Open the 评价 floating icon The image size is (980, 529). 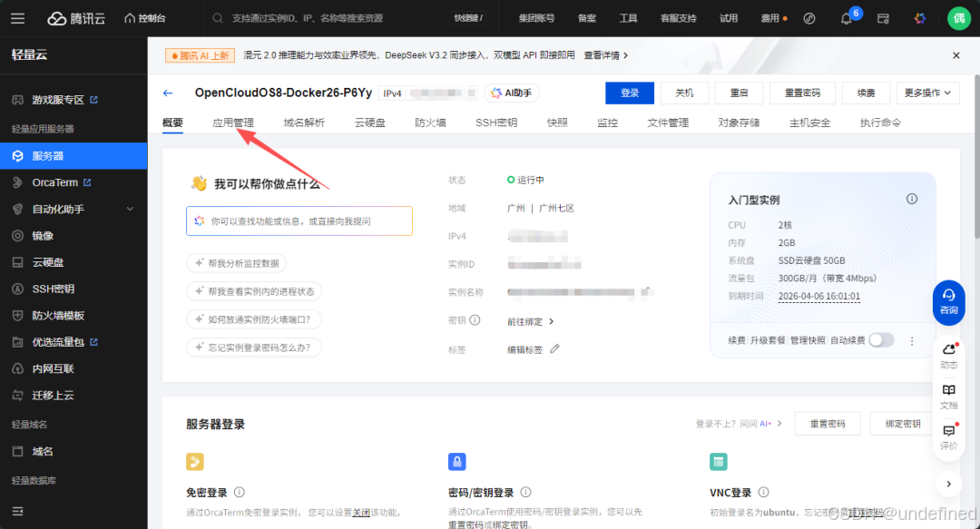click(x=949, y=437)
